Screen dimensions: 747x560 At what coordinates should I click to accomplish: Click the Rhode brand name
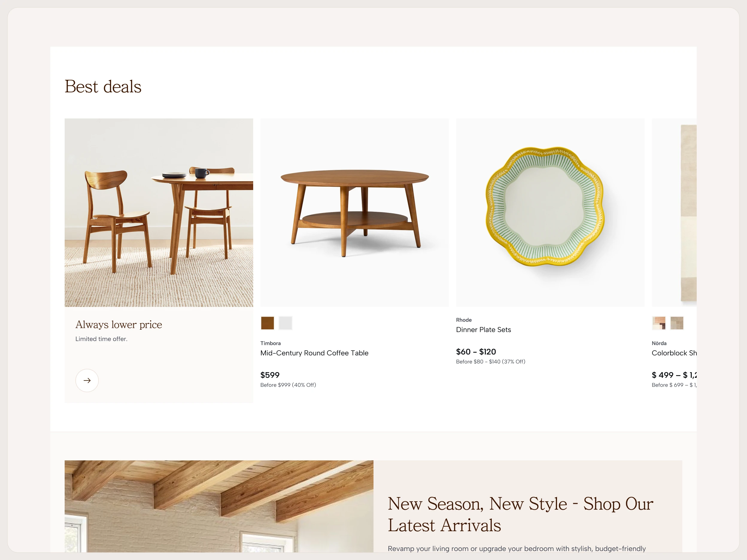point(464,320)
